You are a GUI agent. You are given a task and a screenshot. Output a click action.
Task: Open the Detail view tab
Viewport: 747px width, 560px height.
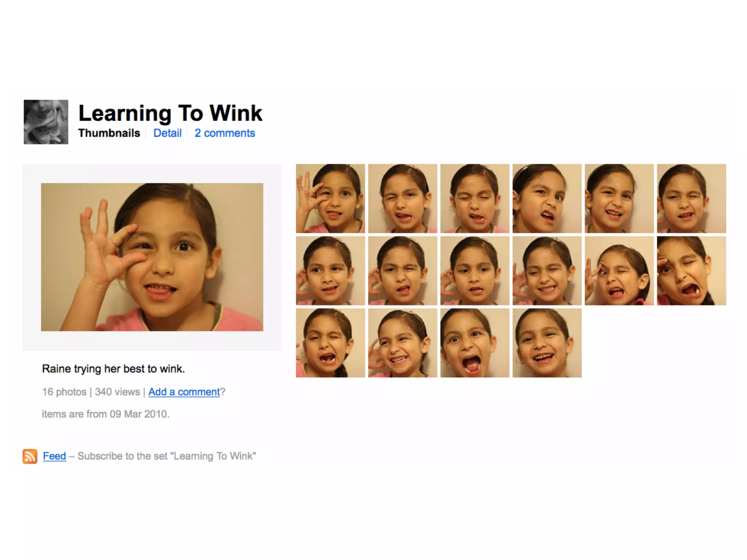coord(167,133)
